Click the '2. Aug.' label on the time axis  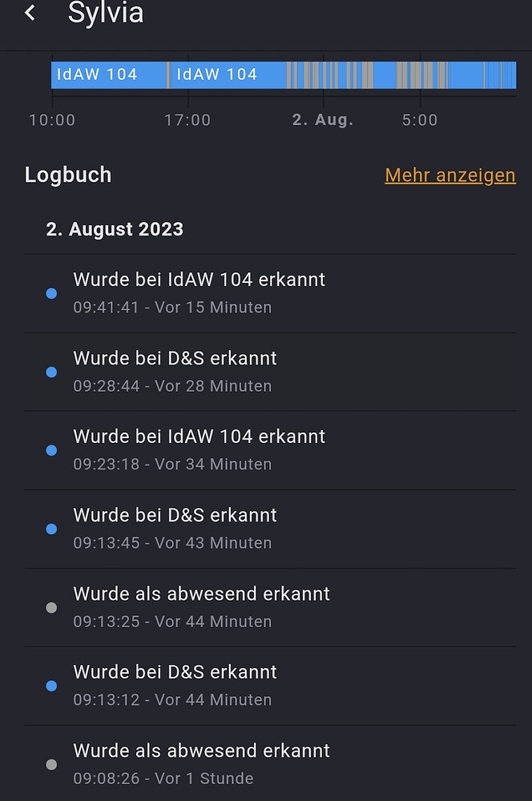tap(322, 119)
